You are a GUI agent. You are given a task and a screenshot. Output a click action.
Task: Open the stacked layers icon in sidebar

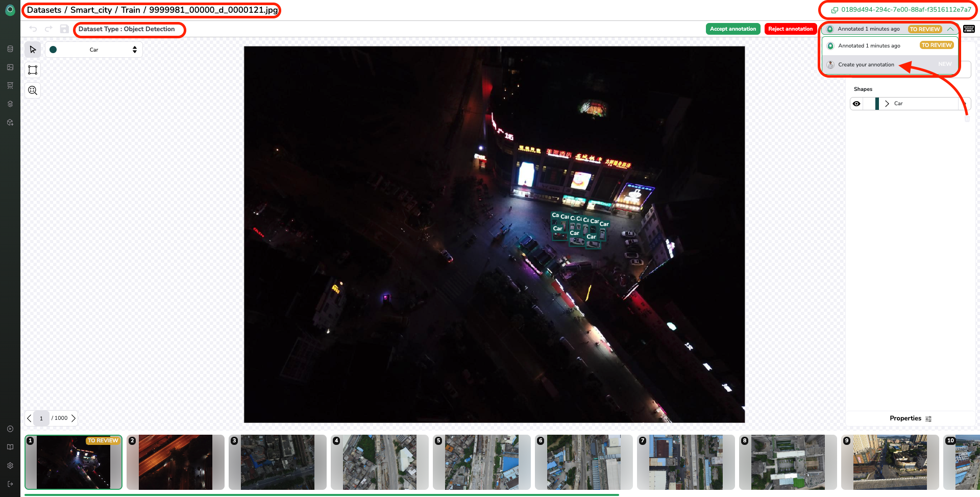[x=10, y=104]
